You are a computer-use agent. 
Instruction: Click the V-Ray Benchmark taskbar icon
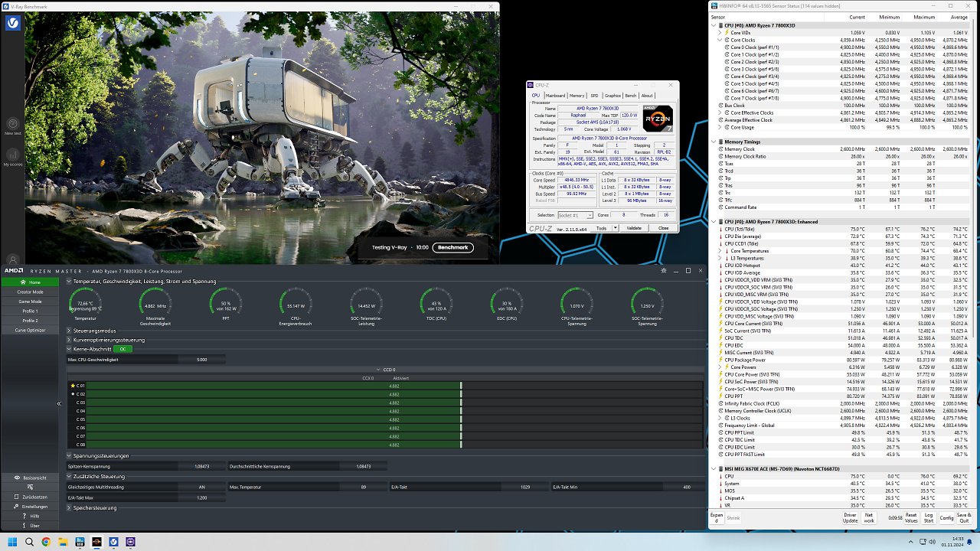point(113,542)
